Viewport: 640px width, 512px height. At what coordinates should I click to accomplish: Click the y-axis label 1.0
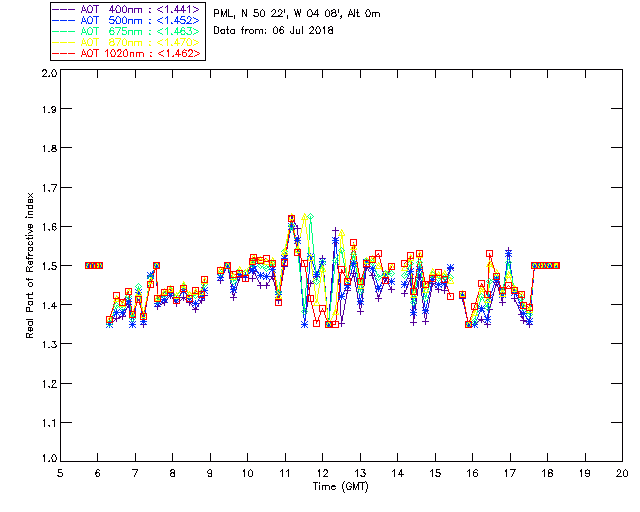49,458
